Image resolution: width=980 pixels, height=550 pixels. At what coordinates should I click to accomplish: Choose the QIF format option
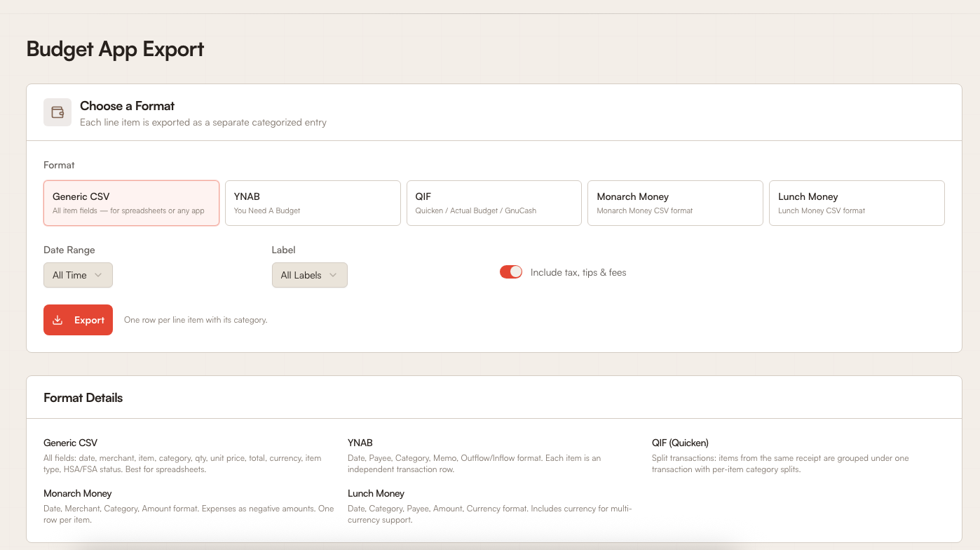(x=494, y=203)
